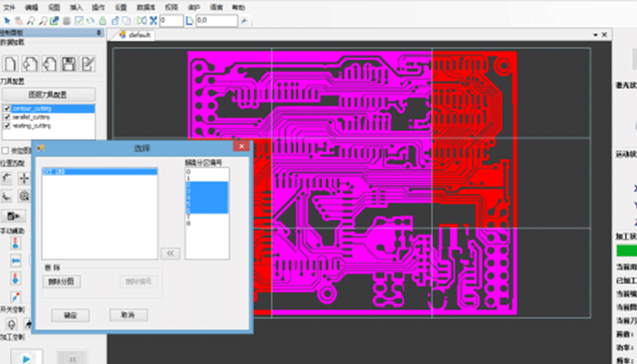Click the small dropdown arrow above the canvas corner

597,35
